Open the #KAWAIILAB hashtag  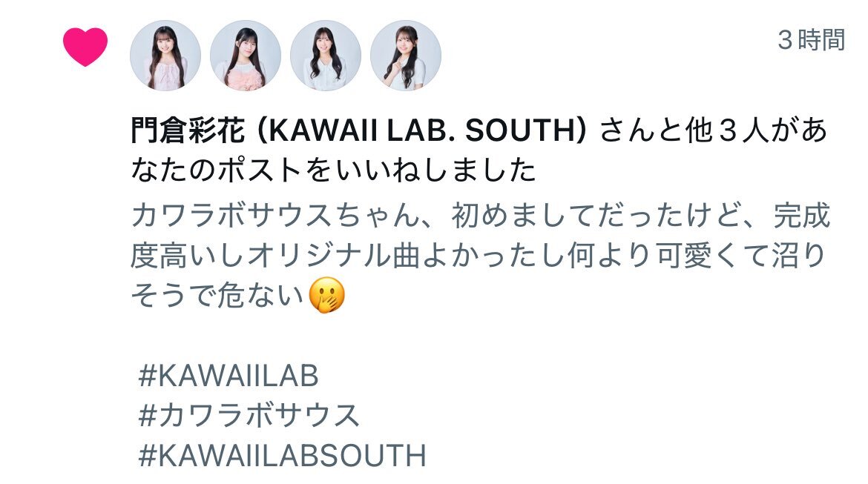(228, 376)
